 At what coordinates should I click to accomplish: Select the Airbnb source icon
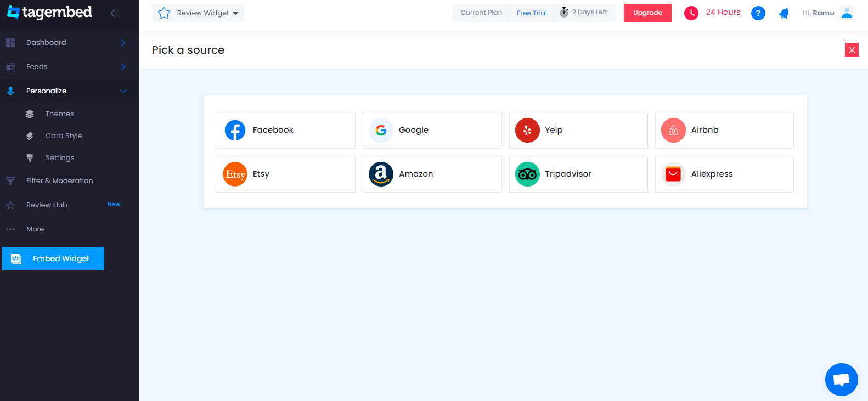click(673, 130)
